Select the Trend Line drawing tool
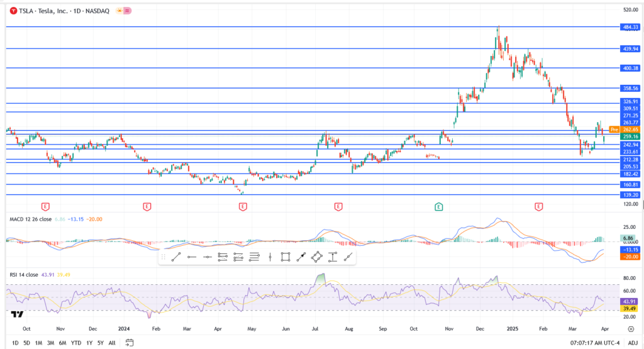The height and width of the screenshot is (349, 644). (x=176, y=257)
